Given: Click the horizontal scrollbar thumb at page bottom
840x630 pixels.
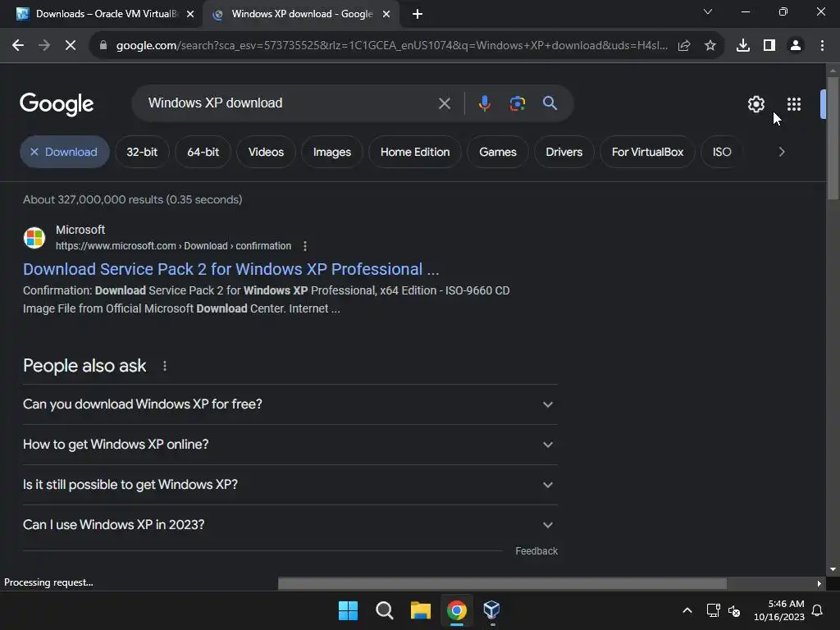Looking at the screenshot, I should 502,583.
